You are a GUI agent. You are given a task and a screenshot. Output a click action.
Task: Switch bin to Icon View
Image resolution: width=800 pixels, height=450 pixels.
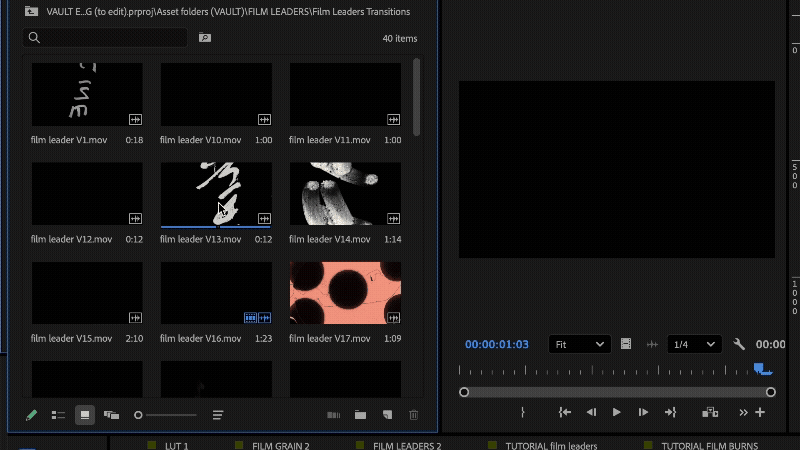[85, 415]
